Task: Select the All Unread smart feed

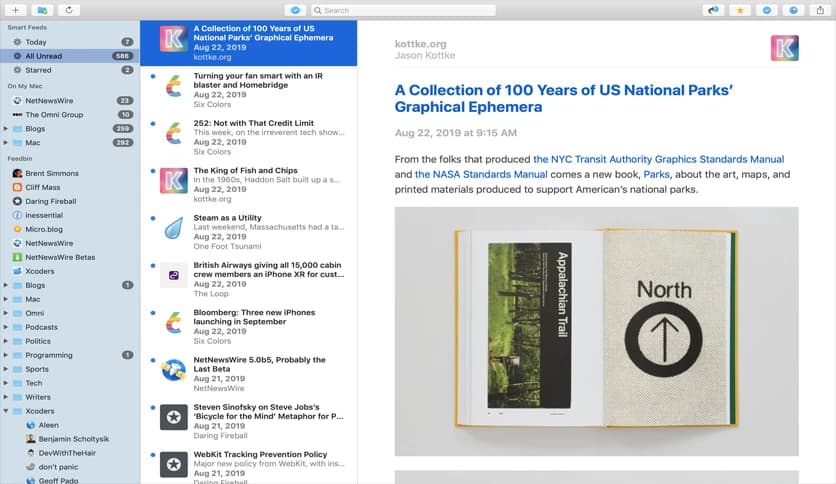Action: [70, 56]
